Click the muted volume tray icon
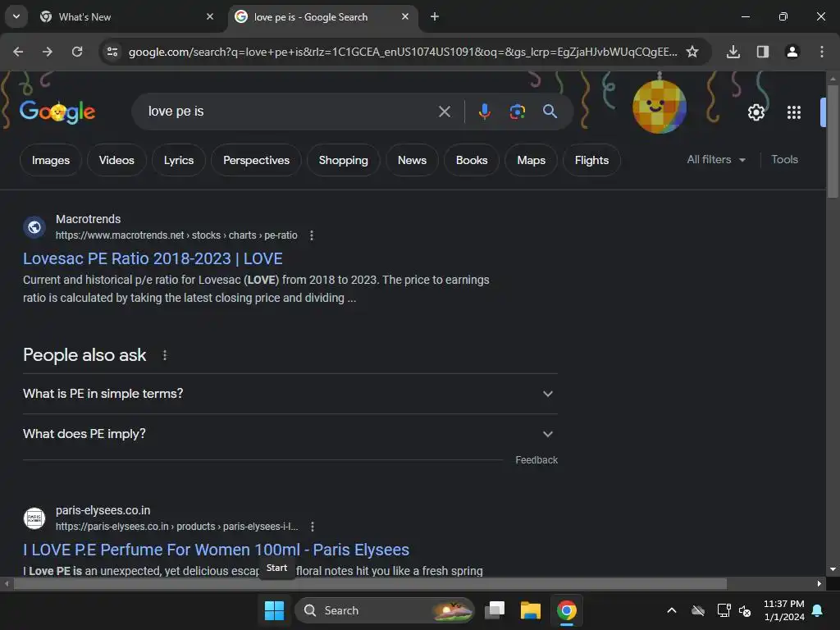 coord(745,610)
